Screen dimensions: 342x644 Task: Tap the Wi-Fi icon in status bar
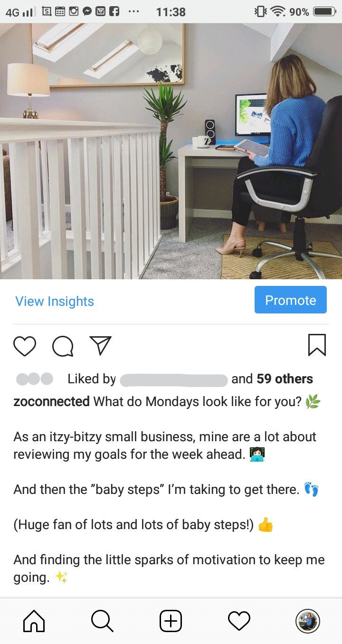[278, 11]
